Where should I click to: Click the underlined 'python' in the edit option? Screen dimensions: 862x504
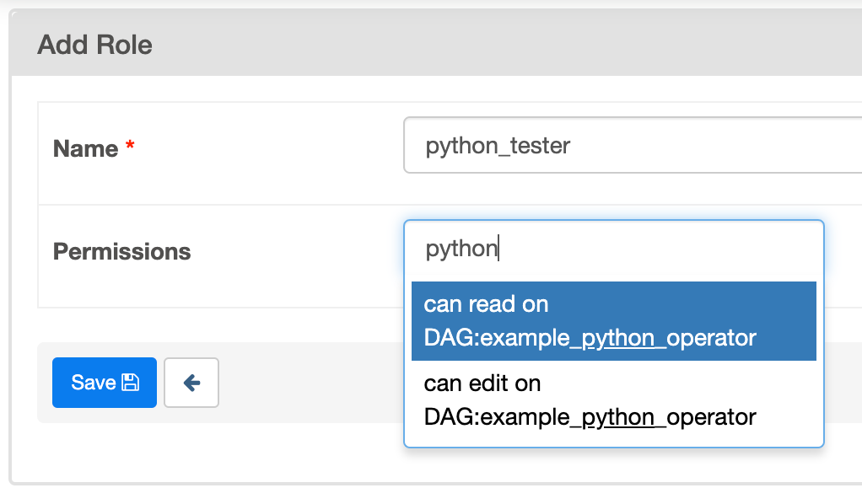point(618,417)
